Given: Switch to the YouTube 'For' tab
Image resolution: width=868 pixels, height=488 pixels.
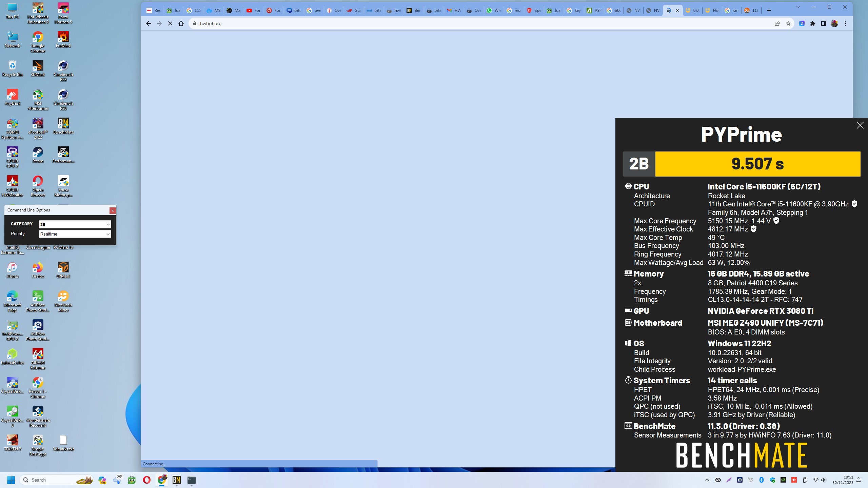Looking at the screenshot, I should pos(254,11).
